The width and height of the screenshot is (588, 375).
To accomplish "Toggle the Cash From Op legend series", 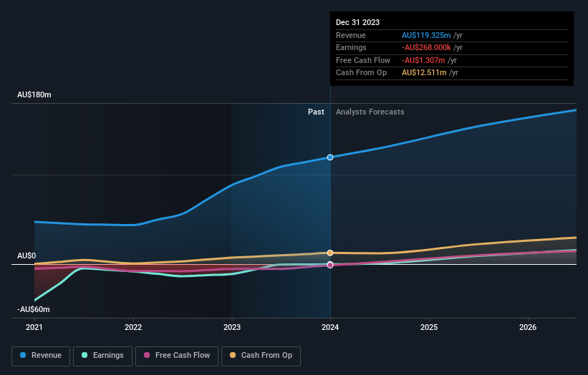I will pos(261,356).
